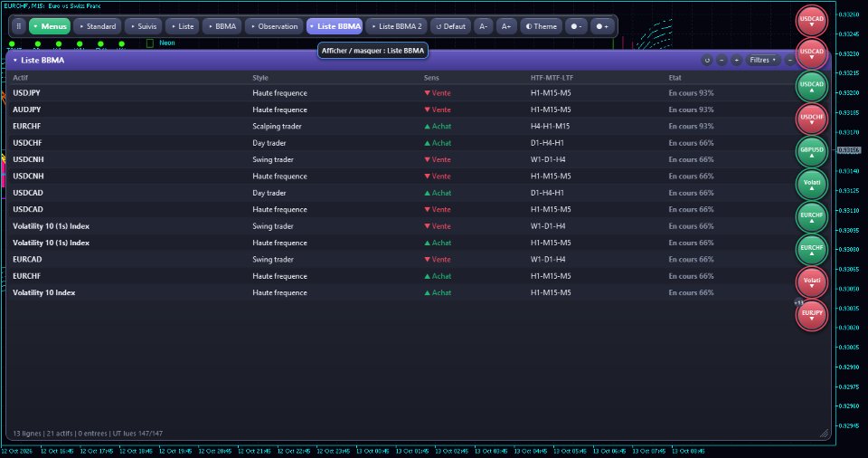Viewport: 868px width, 458px height.
Task: Click W1-D1-H4 in EURCAD row
Action: [x=548, y=259]
